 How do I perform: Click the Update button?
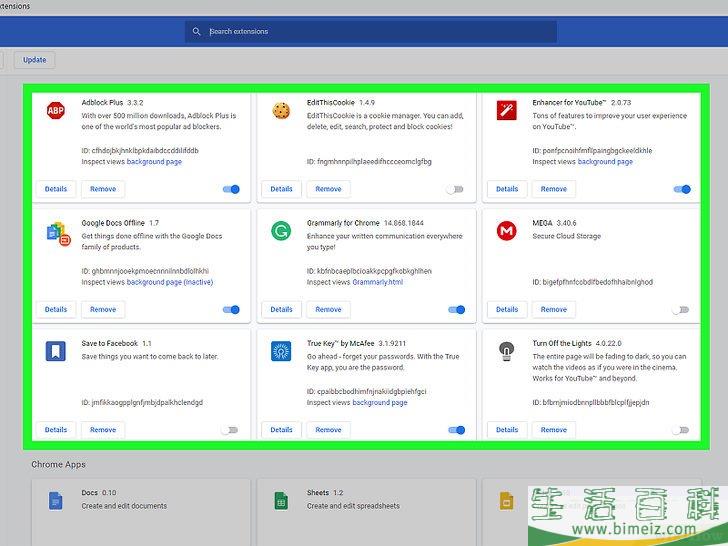pos(35,60)
